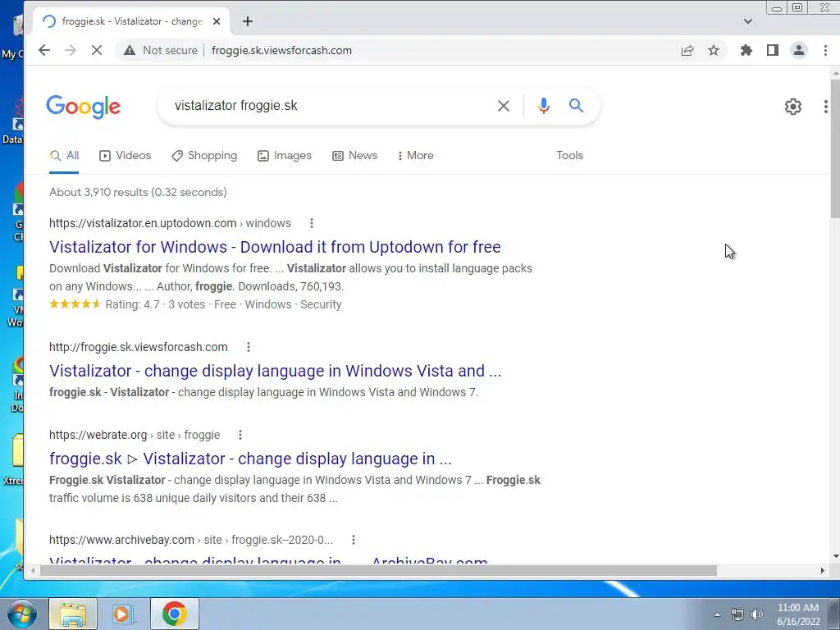Clear the search query with X
The width and height of the screenshot is (840, 630).
(504, 106)
